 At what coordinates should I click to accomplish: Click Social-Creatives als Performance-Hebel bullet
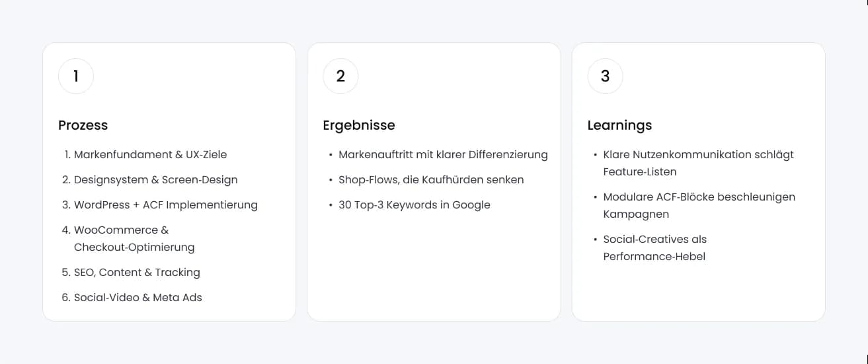[x=654, y=239]
